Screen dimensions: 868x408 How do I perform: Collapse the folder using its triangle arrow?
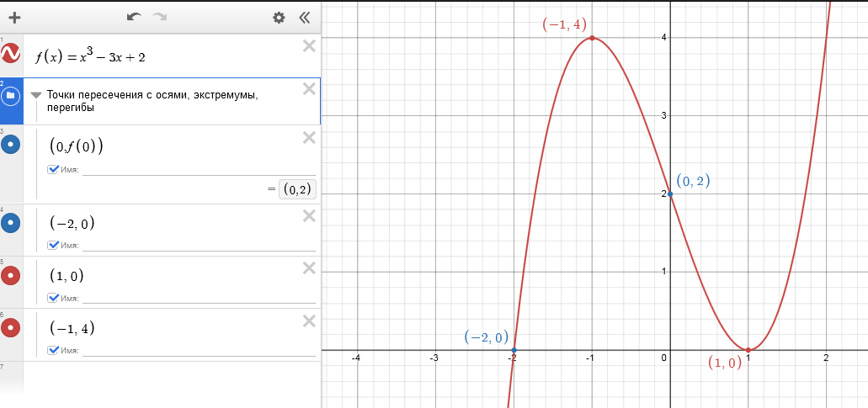click(x=35, y=95)
